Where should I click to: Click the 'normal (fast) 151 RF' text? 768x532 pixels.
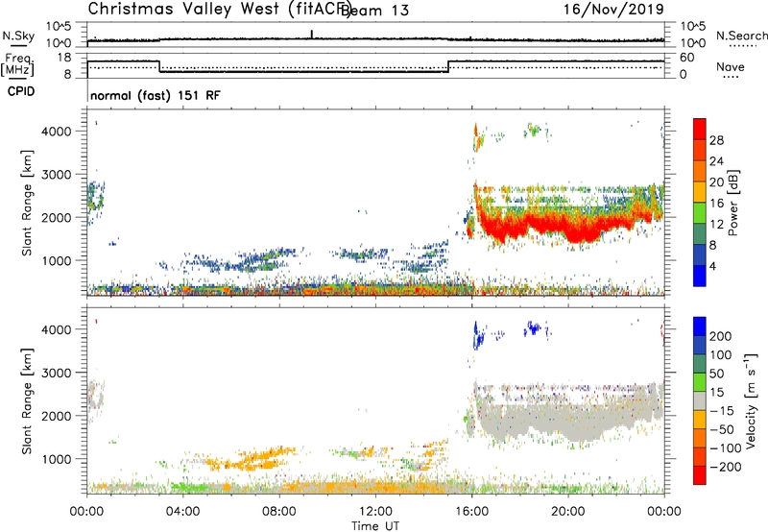click(x=156, y=95)
